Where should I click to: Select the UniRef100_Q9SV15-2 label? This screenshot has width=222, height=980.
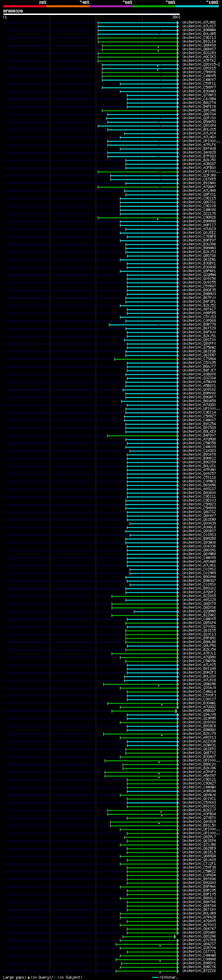point(201,64)
